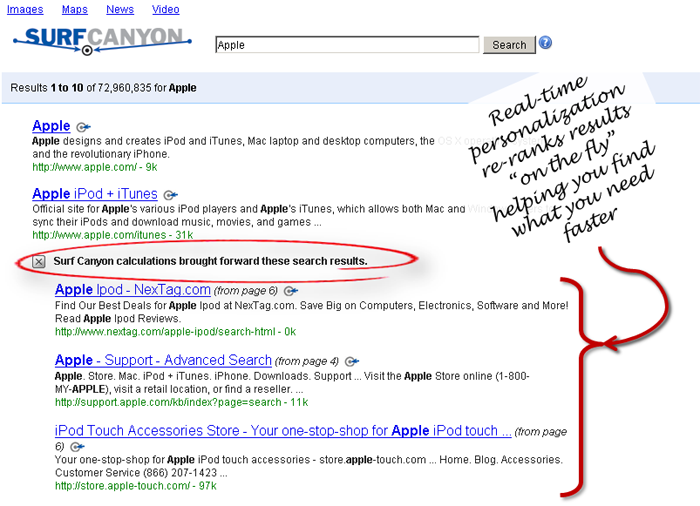
Task: Click bullseye icon beside iPod Touch Accessories result
Action: pos(77,447)
